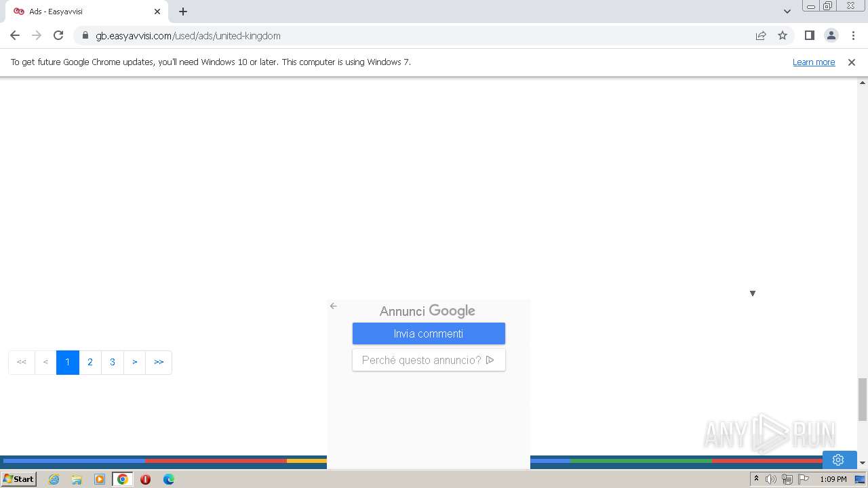
Task: Open Perché questo annuncio? option
Action: point(429,360)
